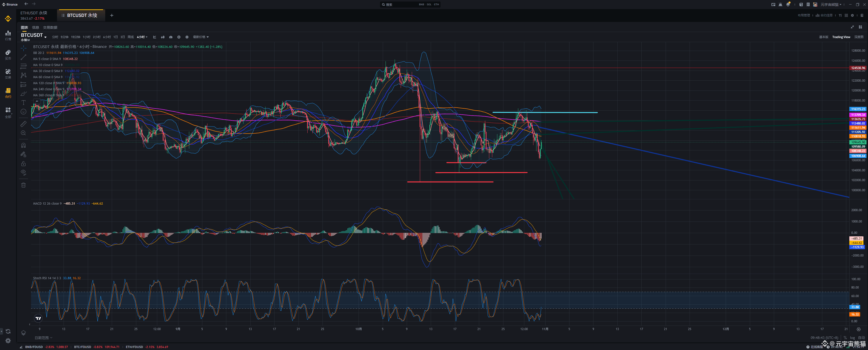
Task: Toggle percentage scale on price axis
Action: point(845,338)
